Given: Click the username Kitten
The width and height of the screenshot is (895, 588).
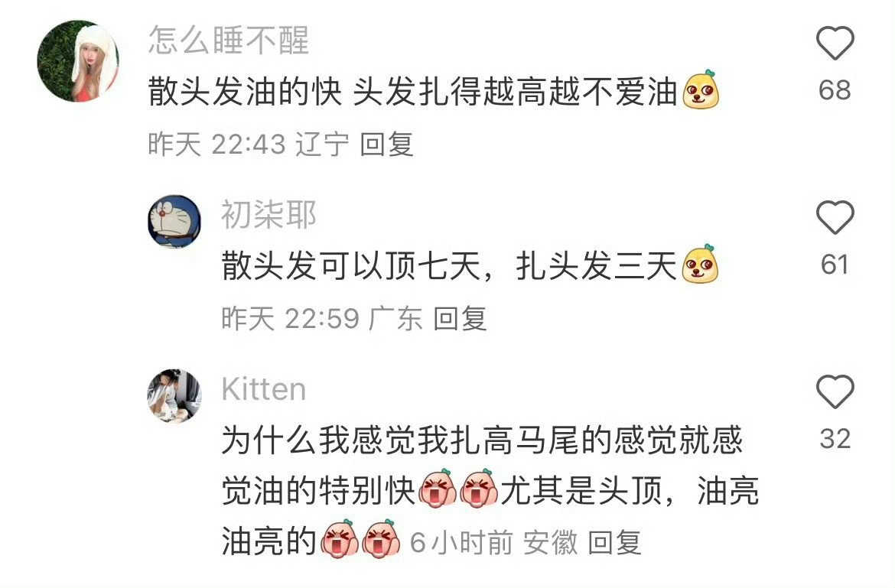Looking at the screenshot, I should pyautogui.click(x=264, y=389).
